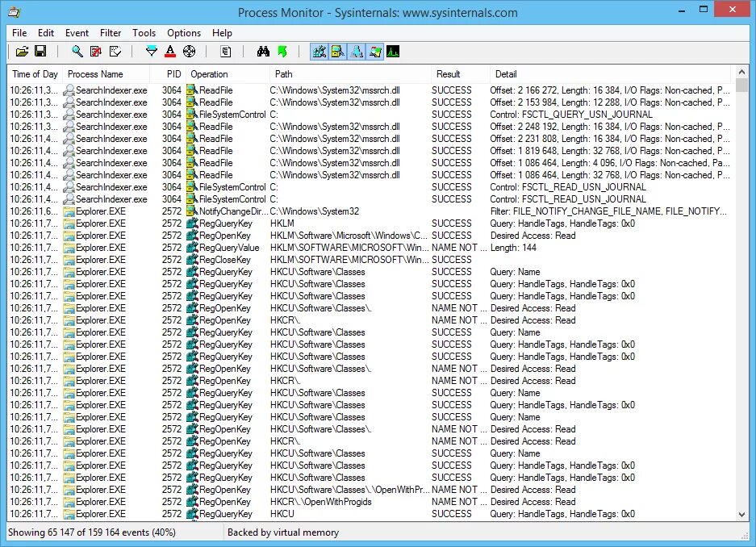756x547 pixels.
Task: Click the HKLM\Software\Microsoft\Windows\C... path
Action: 349,236
